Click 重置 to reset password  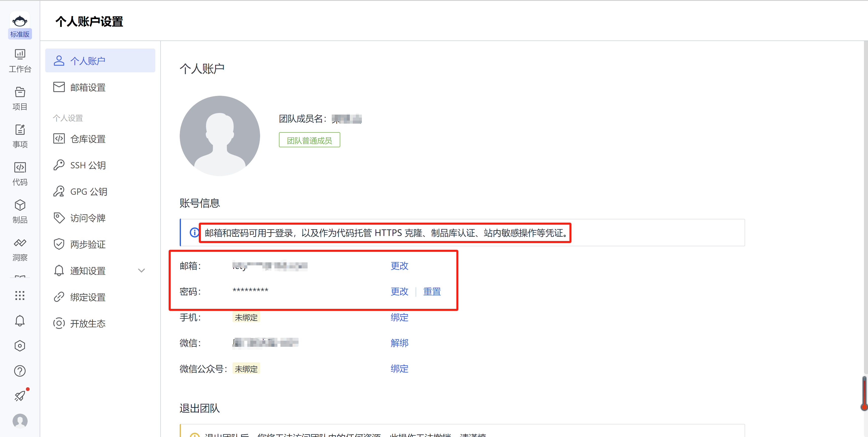(x=432, y=291)
